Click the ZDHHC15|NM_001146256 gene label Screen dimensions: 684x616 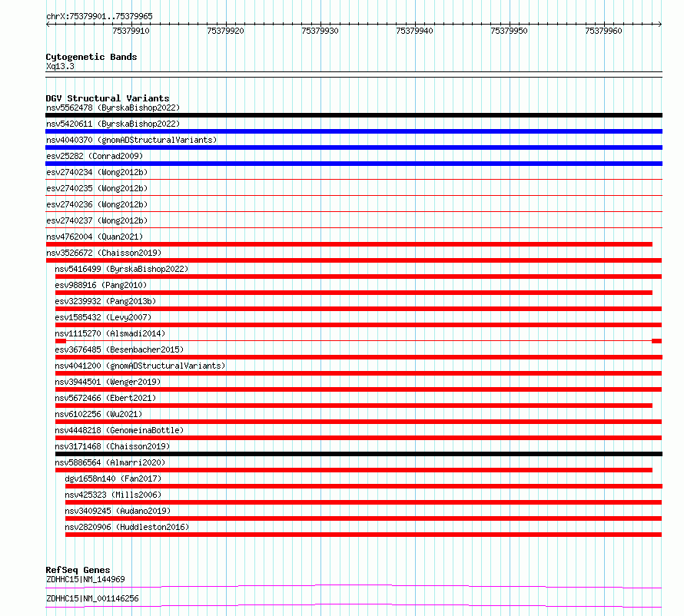click(x=92, y=598)
